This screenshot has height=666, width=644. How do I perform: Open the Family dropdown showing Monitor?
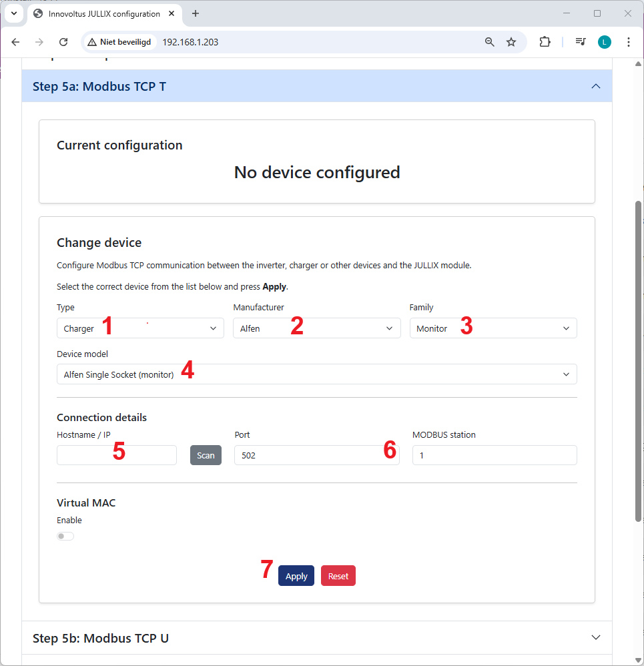pos(493,328)
